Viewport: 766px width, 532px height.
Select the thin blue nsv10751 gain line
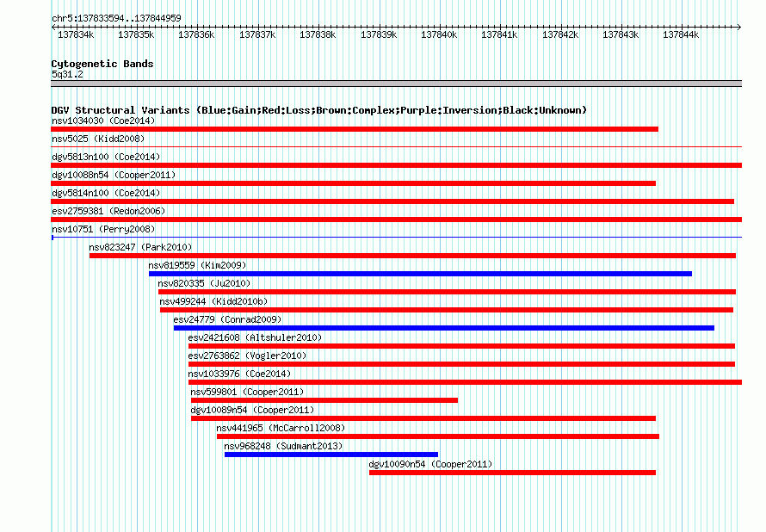397,238
